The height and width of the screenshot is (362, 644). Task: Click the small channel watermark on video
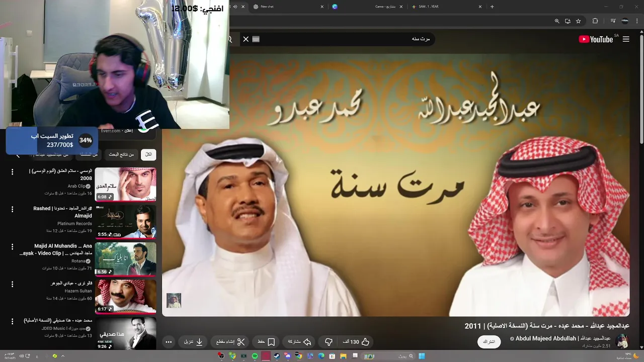[x=174, y=301]
